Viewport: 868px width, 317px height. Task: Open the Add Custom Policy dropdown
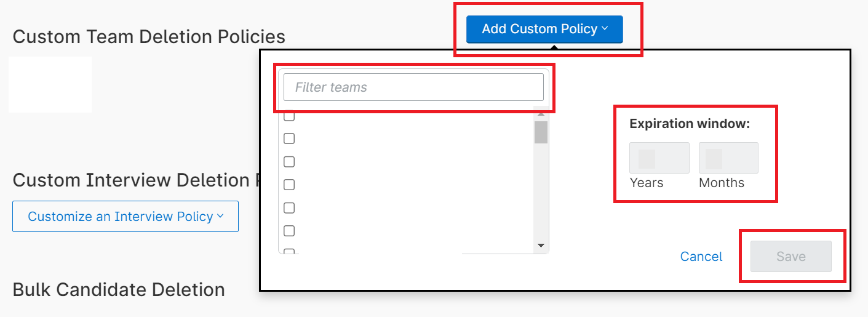(544, 29)
